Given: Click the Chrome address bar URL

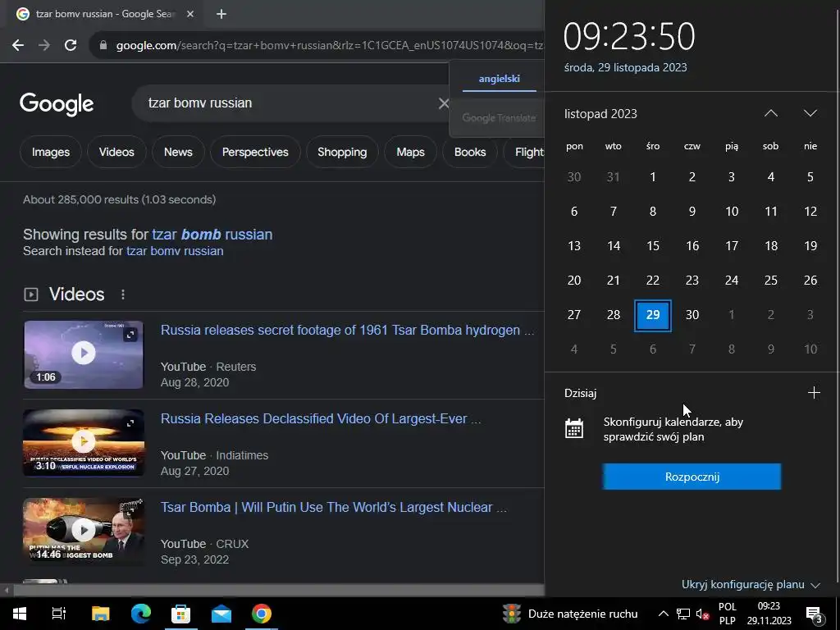Looking at the screenshot, I should (329, 46).
